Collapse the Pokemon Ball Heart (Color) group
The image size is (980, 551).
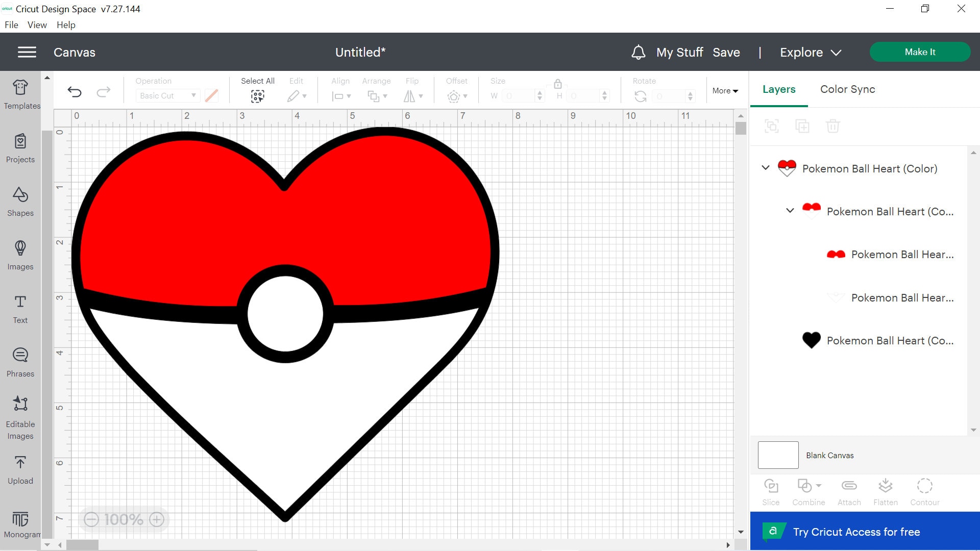tap(765, 168)
